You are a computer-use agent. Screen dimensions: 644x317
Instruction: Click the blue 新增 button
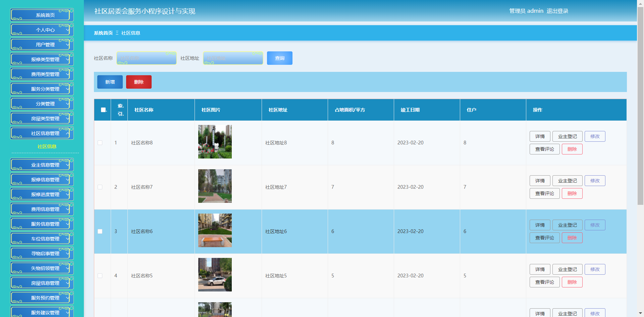pyautogui.click(x=110, y=82)
